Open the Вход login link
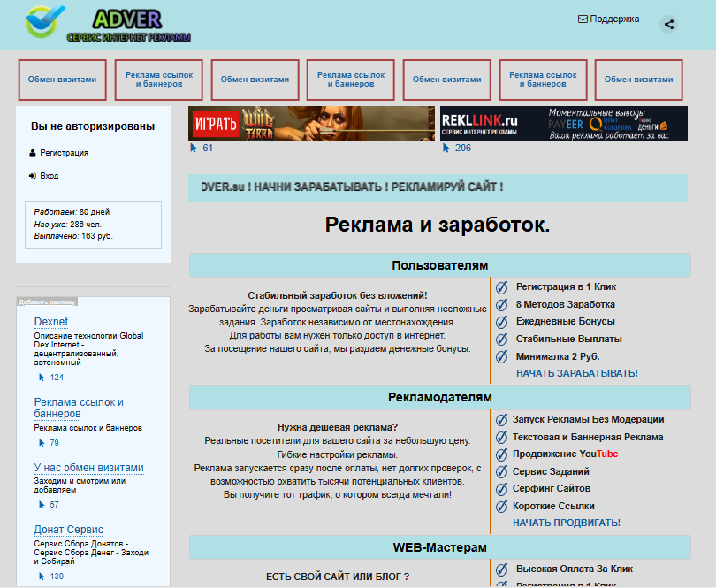 (x=50, y=176)
